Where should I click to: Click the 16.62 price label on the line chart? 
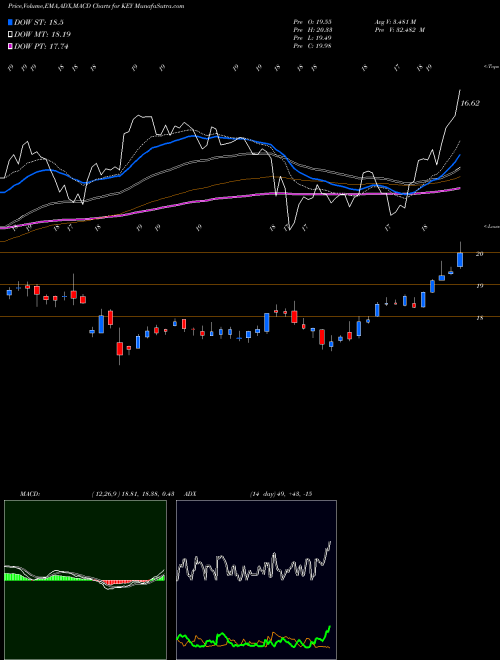(x=470, y=103)
